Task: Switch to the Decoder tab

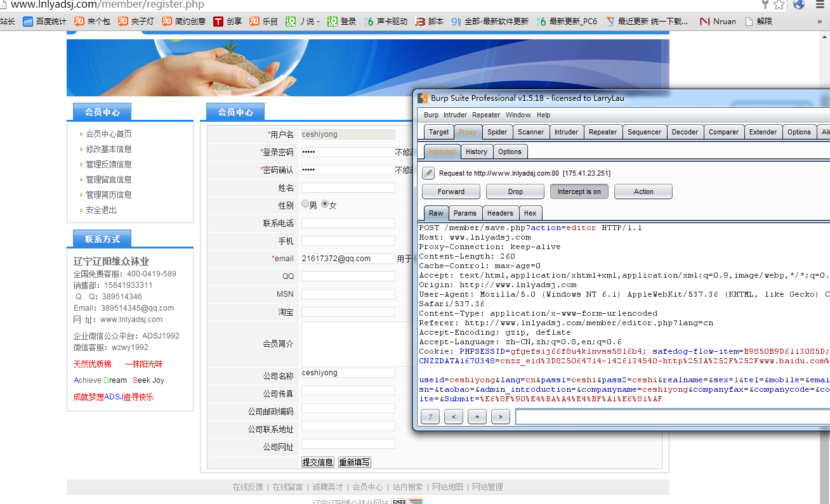Action: pyautogui.click(x=685, y=132)
